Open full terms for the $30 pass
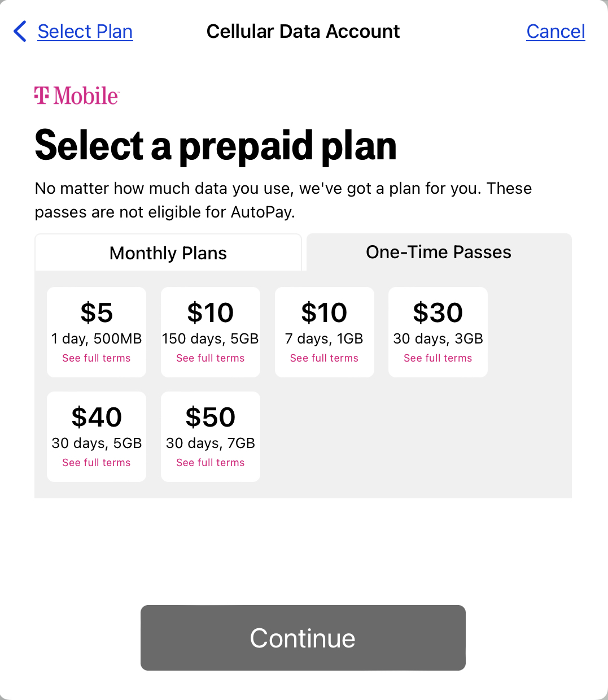The height and width of the screenshot is (700, 608). [x=438, y=358]
